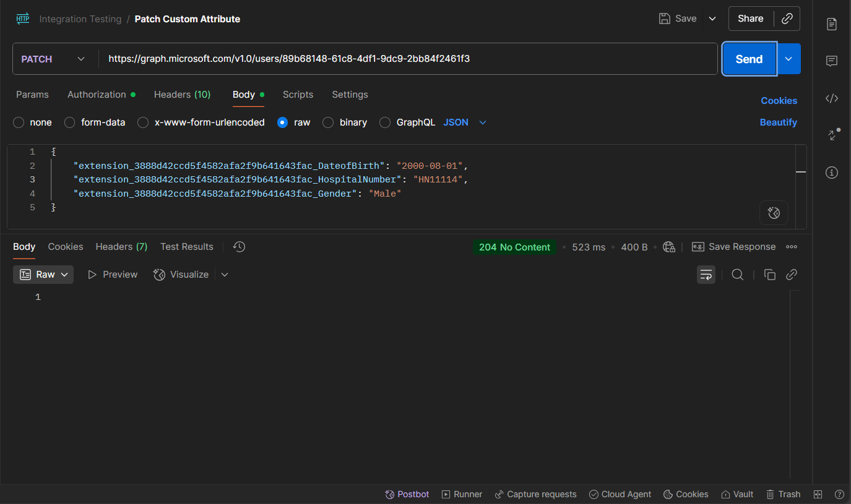Expand the Send button arrow options

pyautogui.click(x=788, y=59)
